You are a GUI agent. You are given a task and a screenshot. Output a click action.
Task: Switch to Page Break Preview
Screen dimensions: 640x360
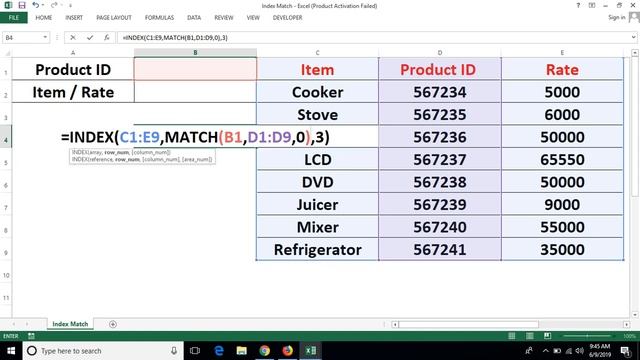click(x=547, y=336)
